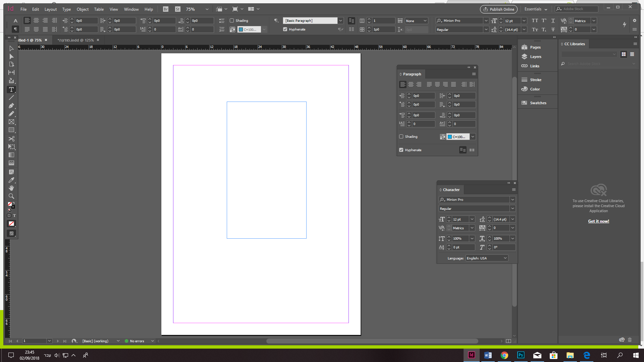This screenshot has height=362, width=644.
Task: Open the Object menu
Action: pyautogui.click(x=83, y=9)
